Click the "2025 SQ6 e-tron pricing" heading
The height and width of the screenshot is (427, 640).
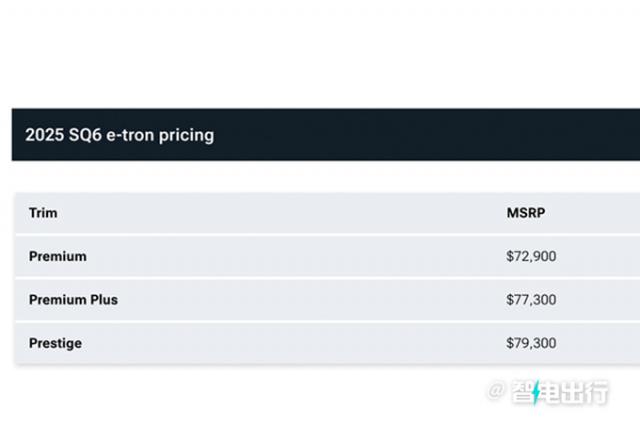(x=119, y=135)
